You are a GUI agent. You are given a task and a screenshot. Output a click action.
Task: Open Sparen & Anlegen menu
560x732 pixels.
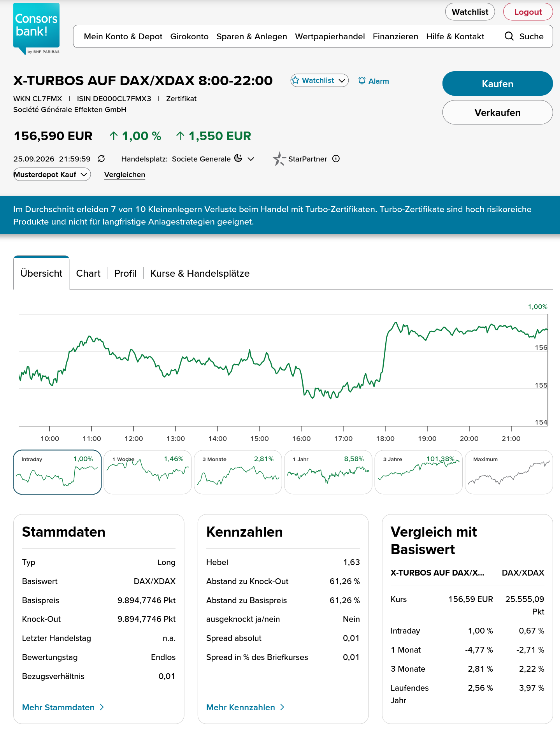pos(251,37)
